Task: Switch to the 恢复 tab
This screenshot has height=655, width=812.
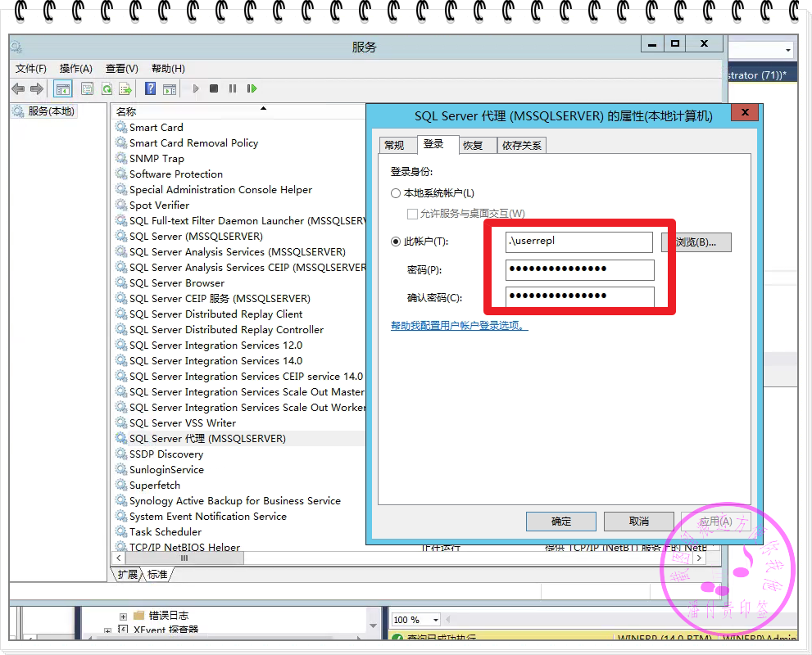Action: [478, 146]
